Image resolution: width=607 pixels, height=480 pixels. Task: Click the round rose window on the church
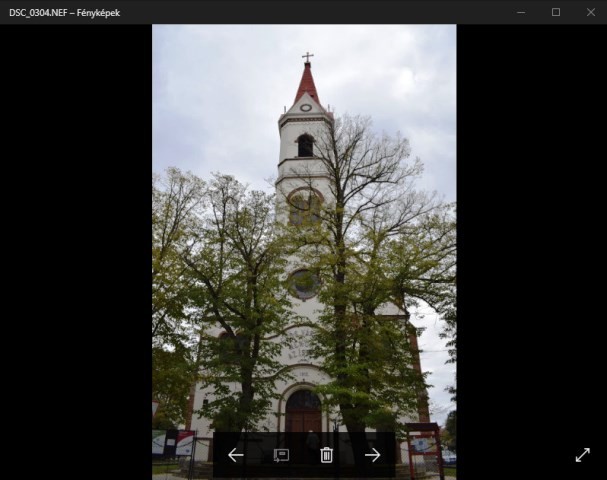tap(303, 283)
